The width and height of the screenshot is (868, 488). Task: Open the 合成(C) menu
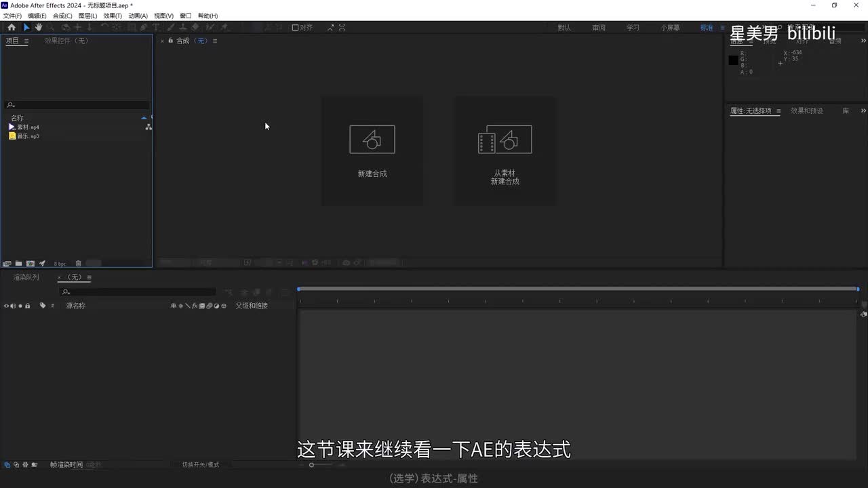point(62,16)
